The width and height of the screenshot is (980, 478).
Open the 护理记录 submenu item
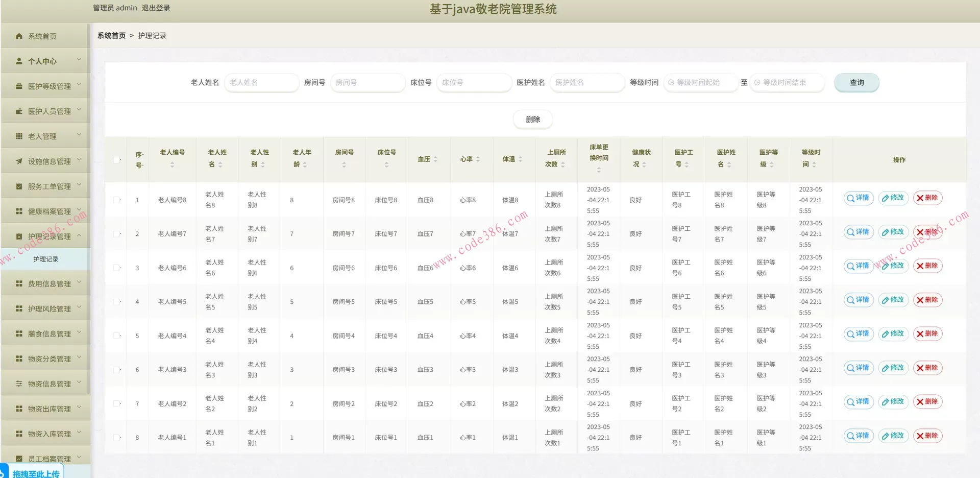point(46,259)
